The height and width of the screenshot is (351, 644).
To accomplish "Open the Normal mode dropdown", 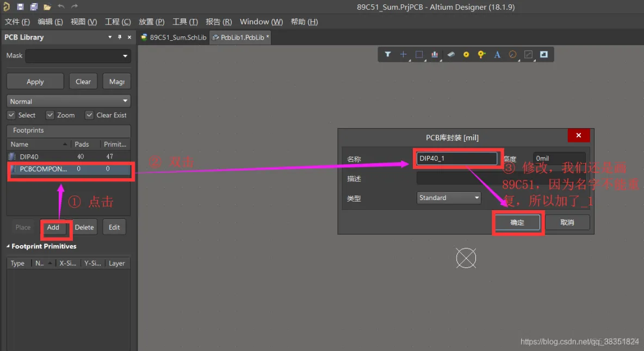I will [x=125, y=101].
